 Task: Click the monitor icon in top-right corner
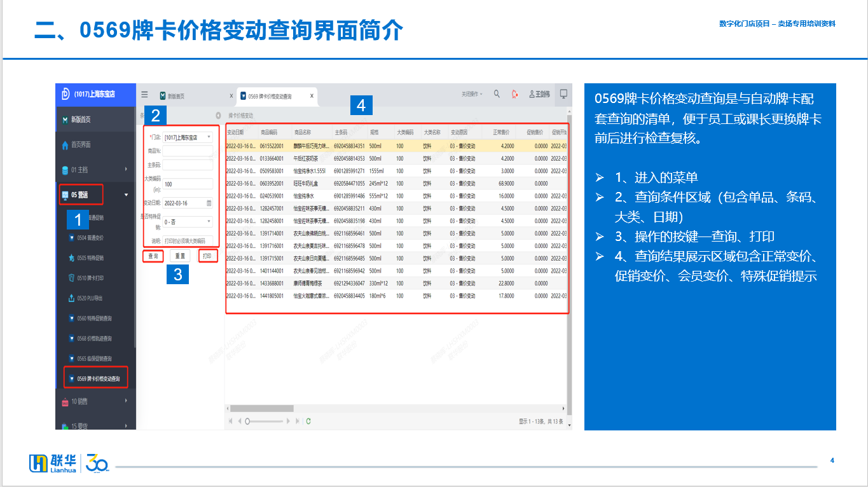point(563,94)
